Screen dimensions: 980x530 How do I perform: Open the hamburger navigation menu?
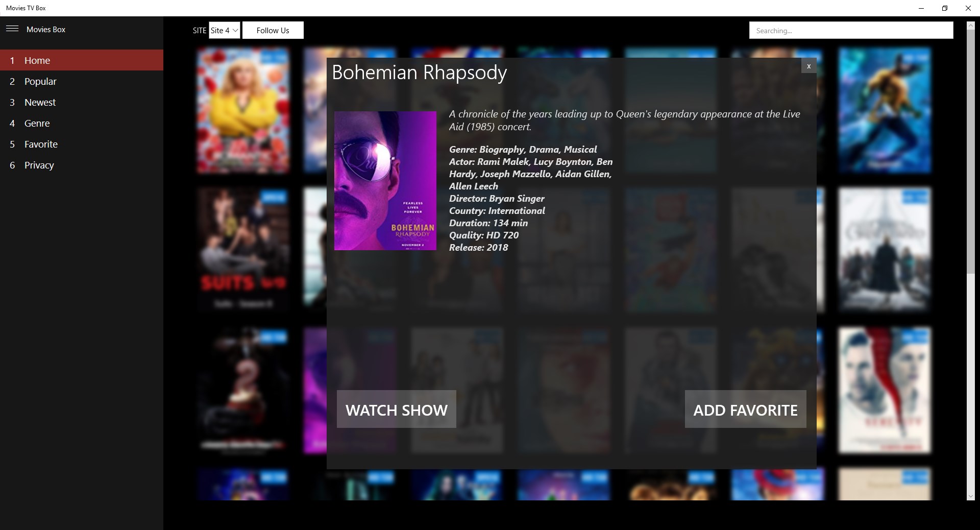point(12,29)
